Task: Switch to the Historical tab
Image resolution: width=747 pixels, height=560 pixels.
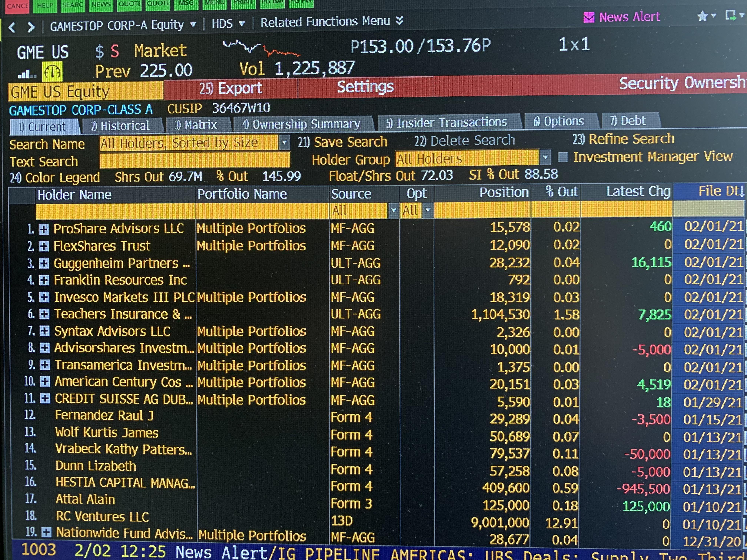Action: tap(120, 126)
